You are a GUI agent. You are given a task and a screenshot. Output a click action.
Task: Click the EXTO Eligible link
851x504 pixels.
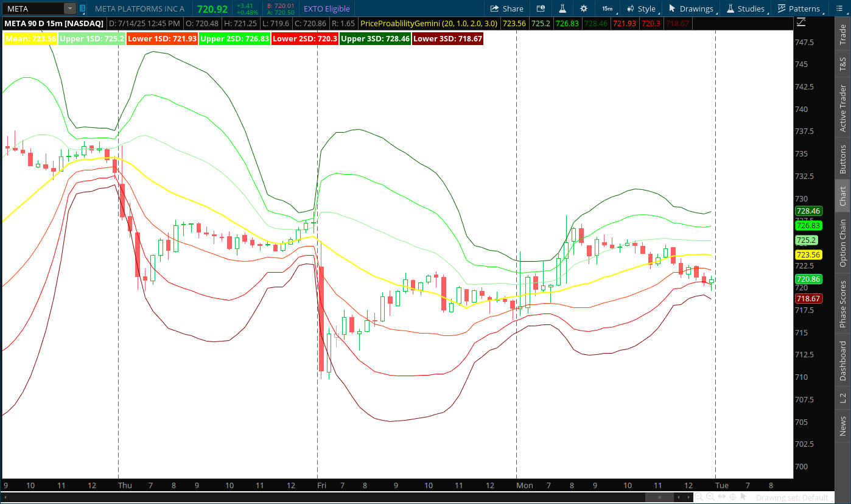pyautogui.click(x=327, y=9)
